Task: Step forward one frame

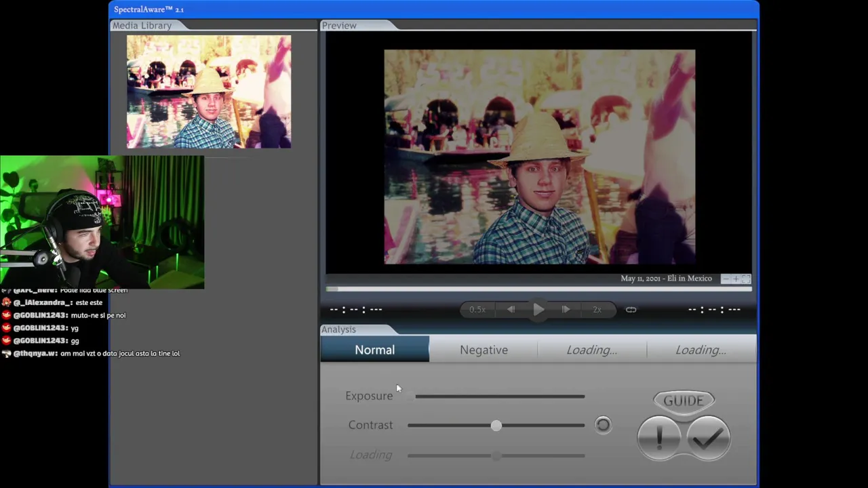Action: pyautogui.click(x=566, y=310)
